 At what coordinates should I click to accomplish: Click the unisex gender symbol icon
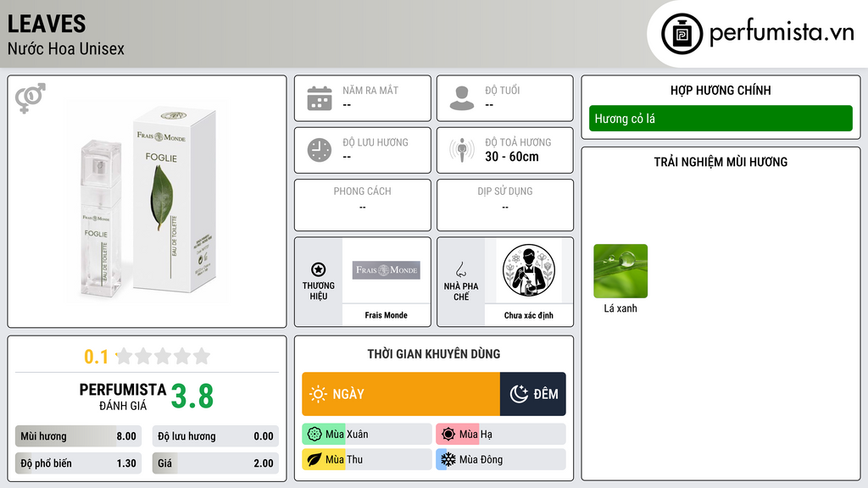[x=30, y=98]
